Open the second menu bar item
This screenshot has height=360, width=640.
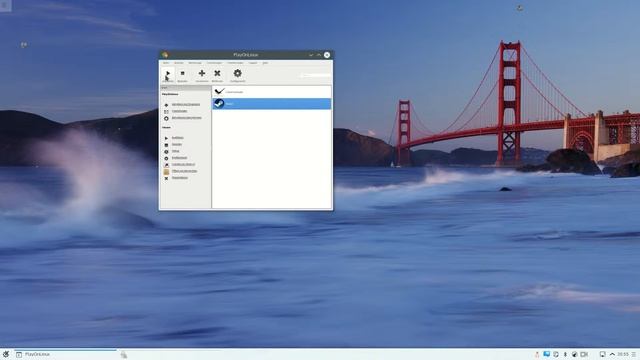click(x=179, y=63)
